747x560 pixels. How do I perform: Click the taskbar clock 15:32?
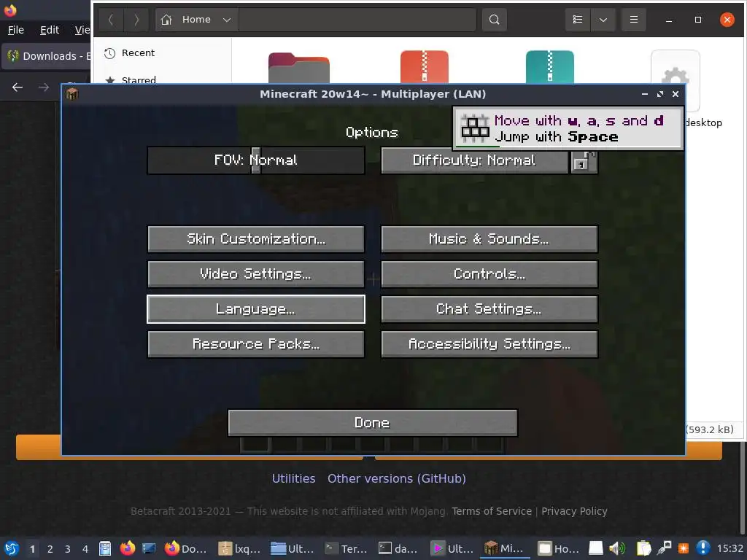(x=729, y=548)
